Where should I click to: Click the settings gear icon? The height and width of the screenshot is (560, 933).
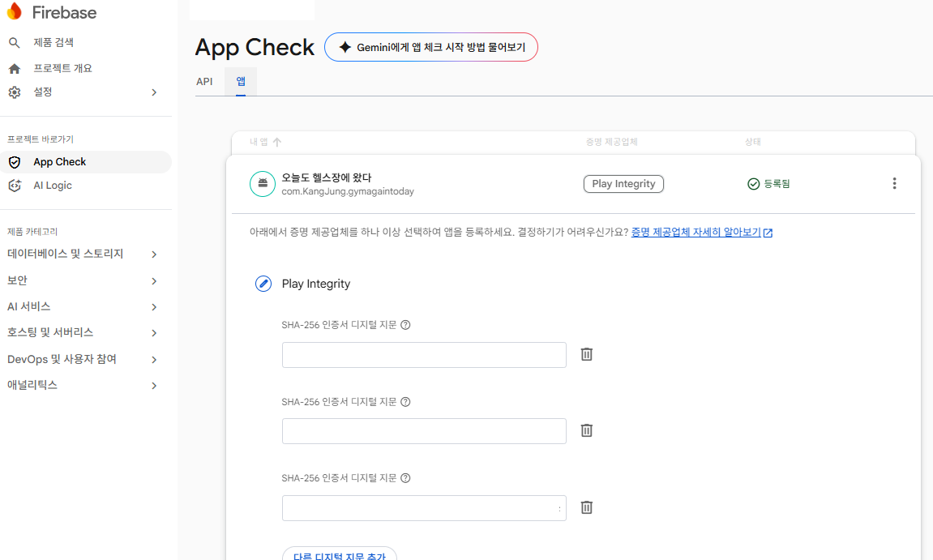click(x=15, y=92)
